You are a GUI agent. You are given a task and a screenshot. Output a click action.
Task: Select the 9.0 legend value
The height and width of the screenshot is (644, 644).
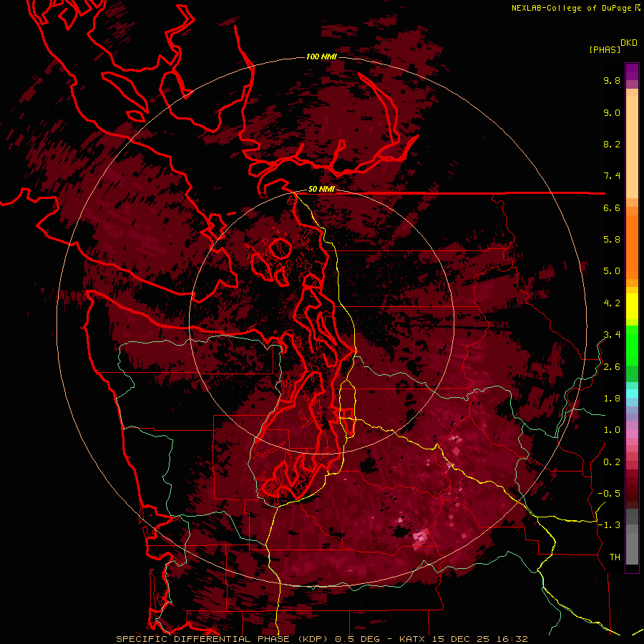pyautogui.click(x=612, y=112)
